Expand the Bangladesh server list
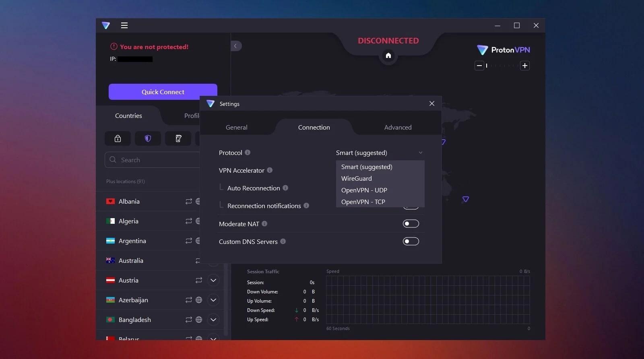This screenshot has width=644, height=359. 213,320
